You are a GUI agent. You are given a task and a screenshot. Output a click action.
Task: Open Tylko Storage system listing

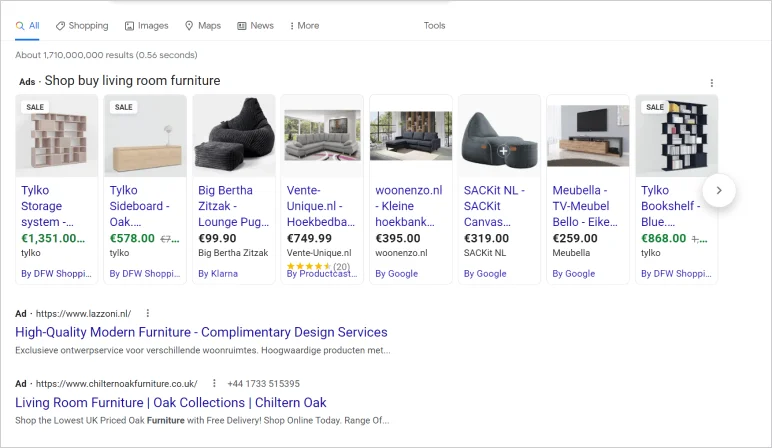tap(47, 206)
